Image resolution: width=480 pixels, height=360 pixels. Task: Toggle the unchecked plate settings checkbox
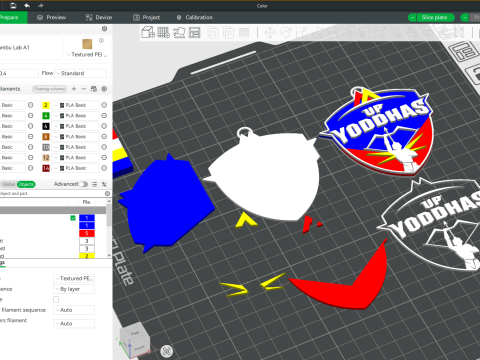pyautogui.click(x=56, y=299)
